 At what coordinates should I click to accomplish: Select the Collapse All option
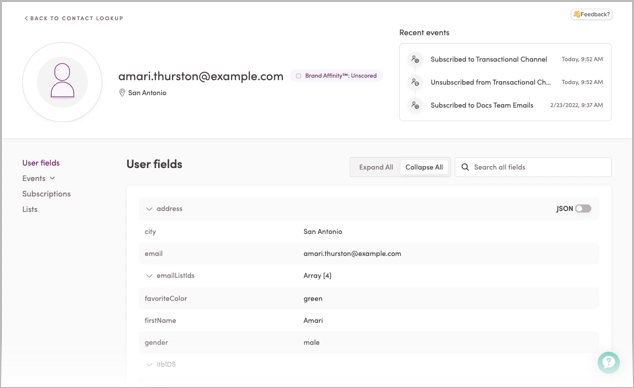(424, 167)
